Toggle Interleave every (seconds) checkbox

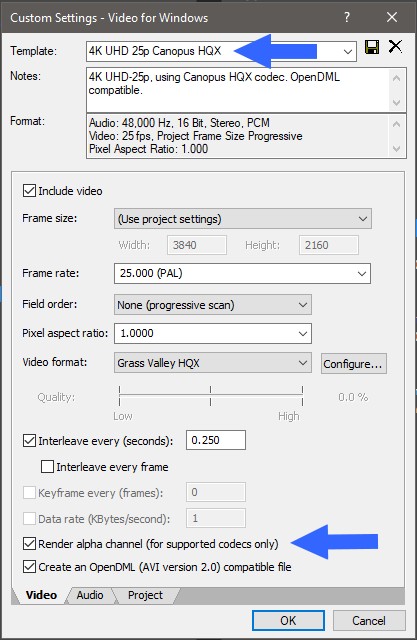pos(29,441)
